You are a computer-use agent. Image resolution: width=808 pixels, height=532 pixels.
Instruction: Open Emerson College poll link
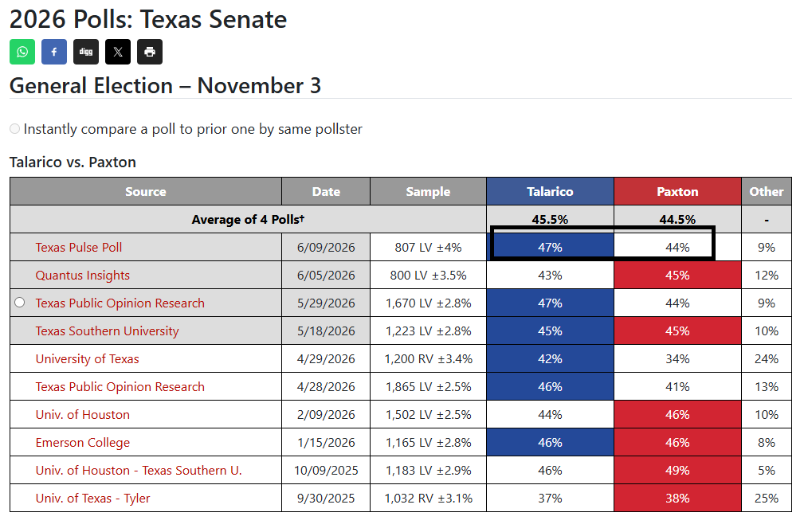[x=82, y=442]
